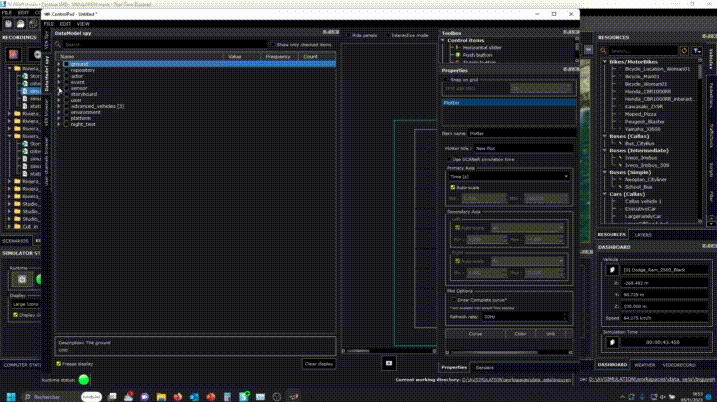The width and height of the screenshot is (717, 402).
Task: Click the Resources panel search field
Action: click(x=644, y=51)
